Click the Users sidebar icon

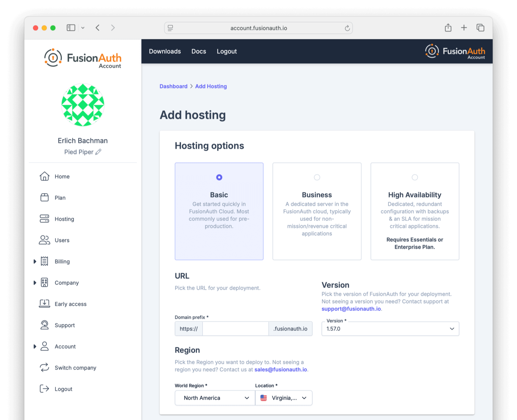(x=44, y=240)
